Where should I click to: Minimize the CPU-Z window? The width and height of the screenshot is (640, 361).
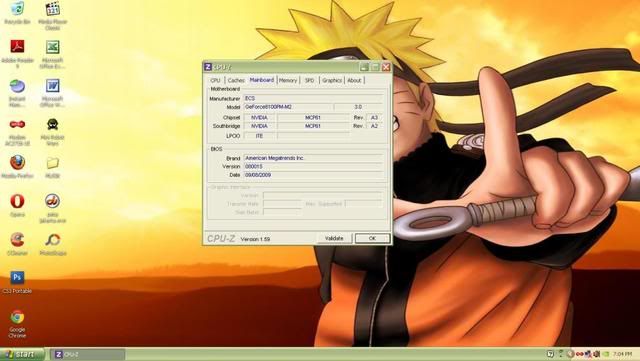point(364,67)
